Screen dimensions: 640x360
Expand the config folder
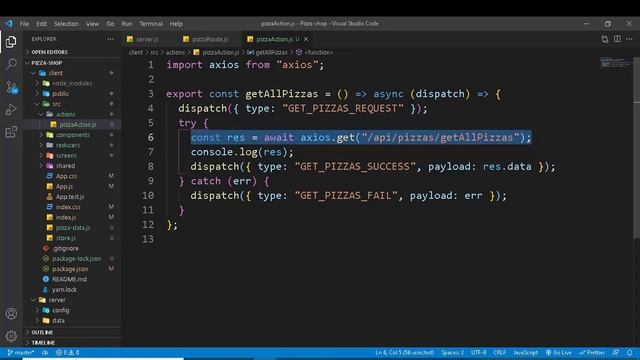tap(60, 310)
